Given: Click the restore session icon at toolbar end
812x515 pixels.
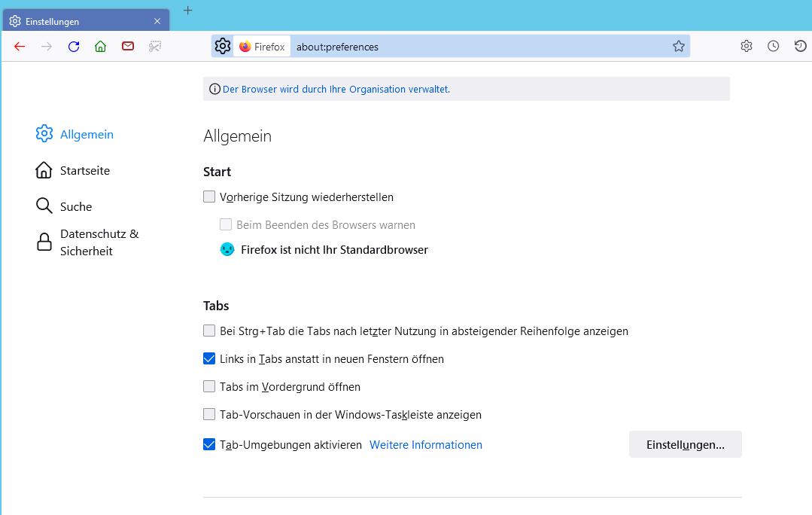Looking at the screenshot, I should 801,47.
